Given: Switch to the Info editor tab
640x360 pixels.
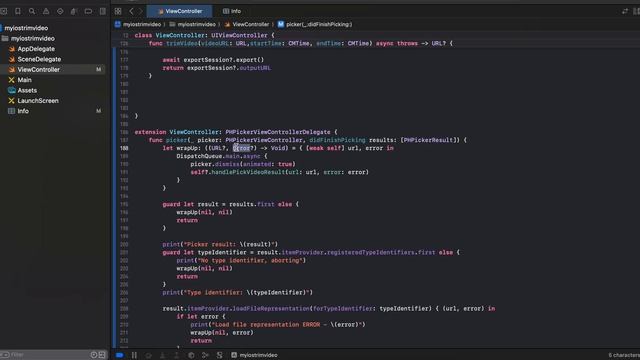Looking at the screenshot, I should (x=232, y=11).
